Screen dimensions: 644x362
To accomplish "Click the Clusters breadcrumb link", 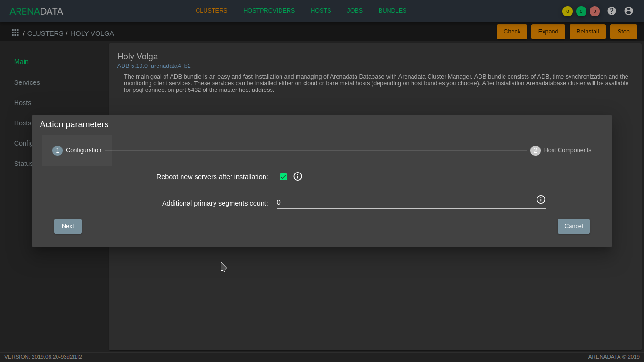I will point(45,33).
